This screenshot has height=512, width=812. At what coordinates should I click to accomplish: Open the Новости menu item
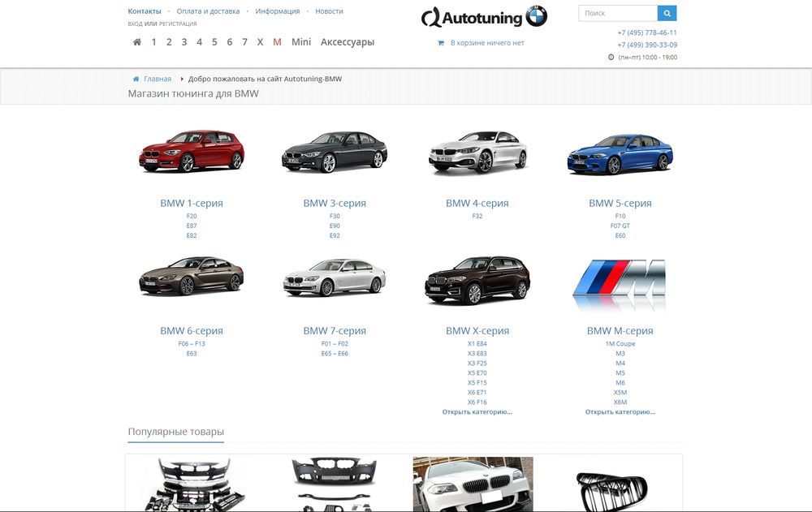click(330, 11)
